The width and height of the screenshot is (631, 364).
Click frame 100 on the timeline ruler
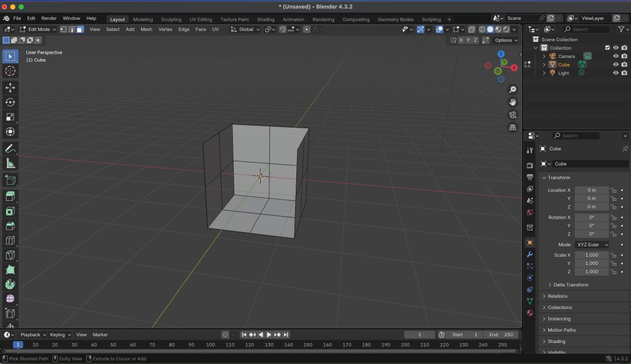[x=211, y=345]
